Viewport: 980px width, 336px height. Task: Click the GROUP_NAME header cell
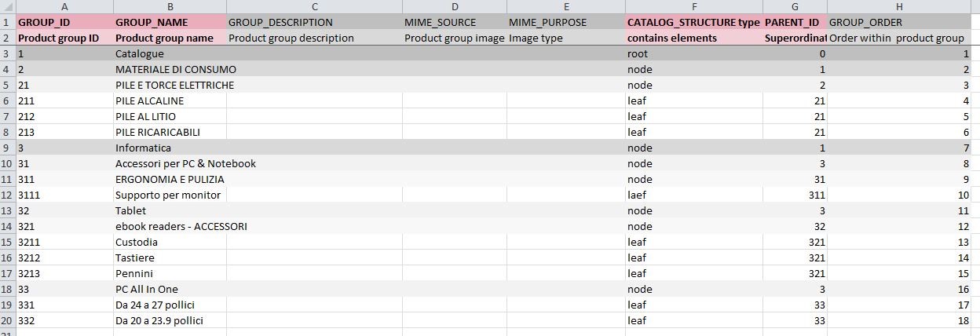coord(170,22)
